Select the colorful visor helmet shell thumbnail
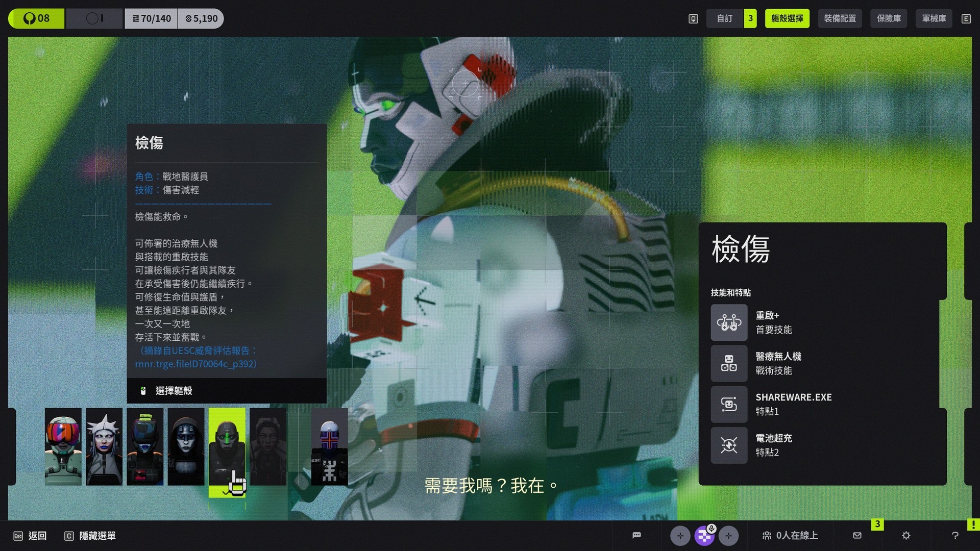Screen dimensions: 980x551 pyautogui.click(x=63, y=446)
